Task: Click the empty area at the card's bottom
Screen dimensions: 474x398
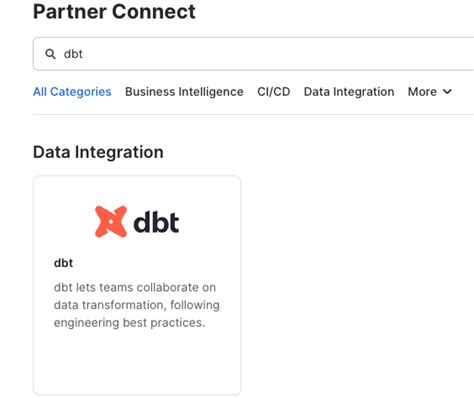Action: [x=137, y=363]
